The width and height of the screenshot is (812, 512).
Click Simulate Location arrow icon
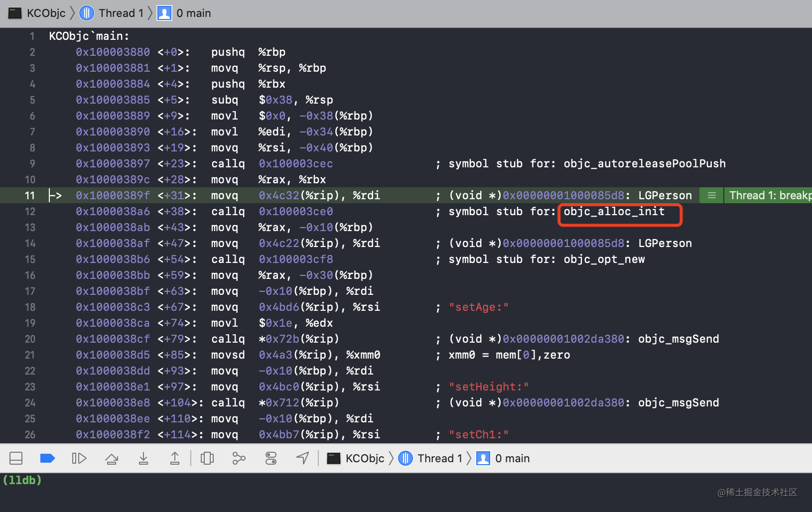[303, 458]
